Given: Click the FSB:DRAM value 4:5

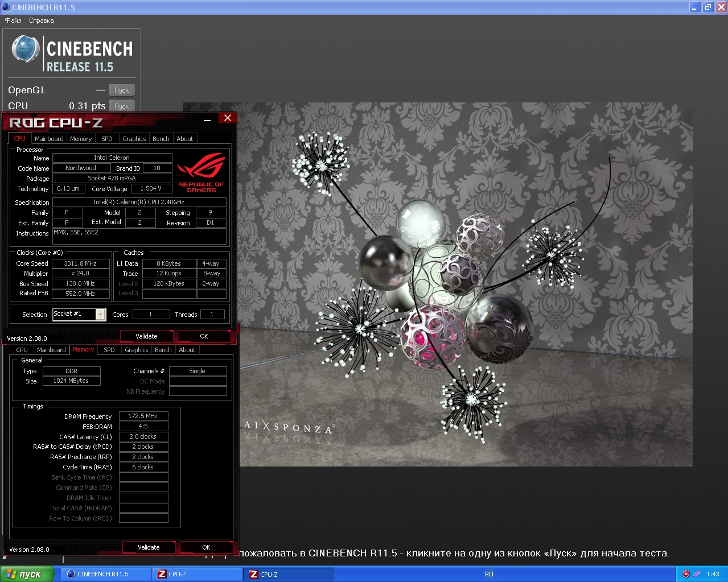Looking at the screenshot, I should point(143,426).
